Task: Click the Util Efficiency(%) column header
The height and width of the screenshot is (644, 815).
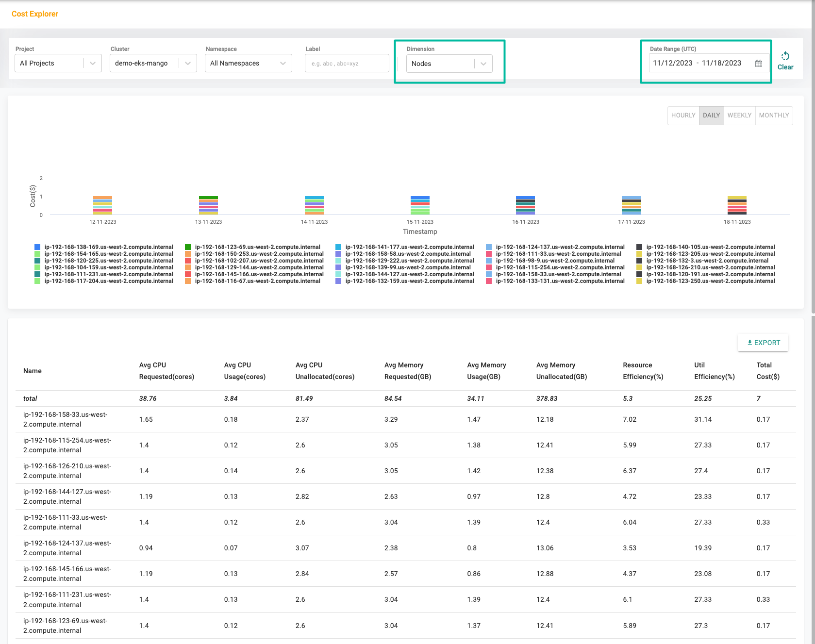Action: [x=715, y=371]
